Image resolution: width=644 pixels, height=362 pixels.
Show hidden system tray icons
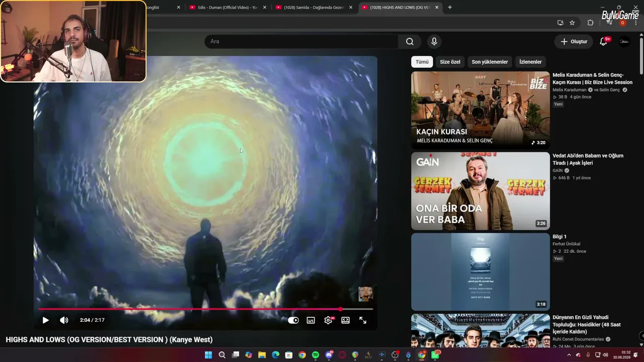569,355
